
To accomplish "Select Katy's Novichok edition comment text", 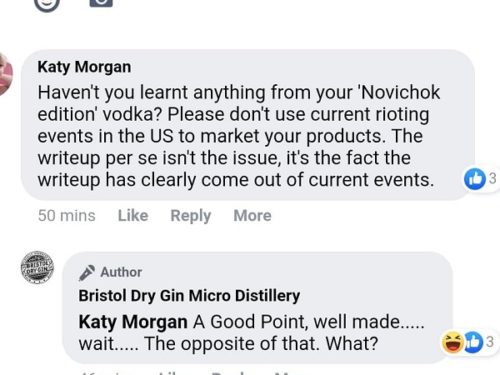I will [239, 136].
